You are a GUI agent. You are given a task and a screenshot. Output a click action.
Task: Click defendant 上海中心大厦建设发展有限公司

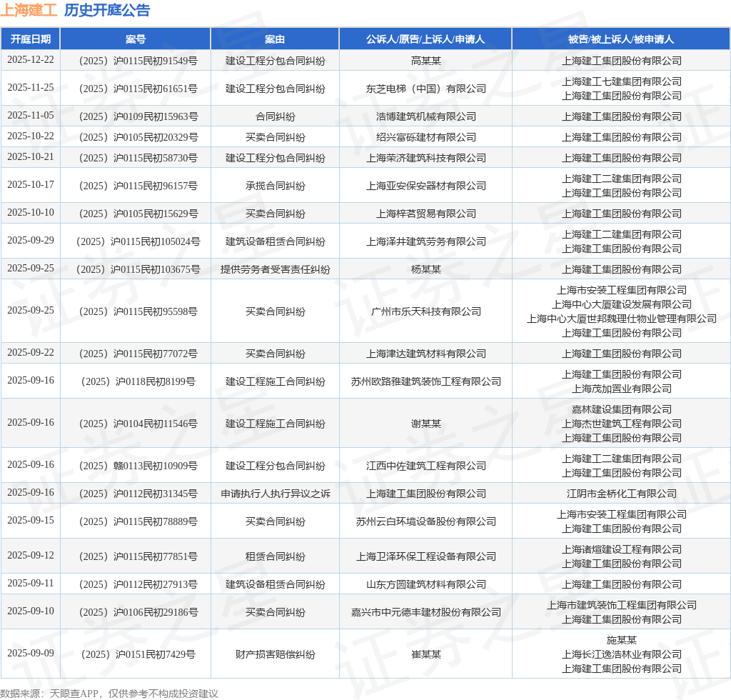(x=622, y=304)
